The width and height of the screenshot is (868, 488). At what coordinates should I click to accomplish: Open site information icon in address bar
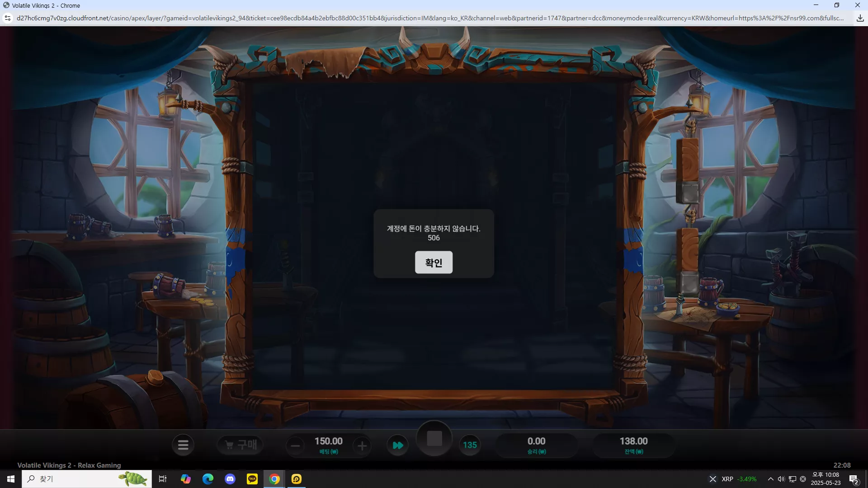8,18
